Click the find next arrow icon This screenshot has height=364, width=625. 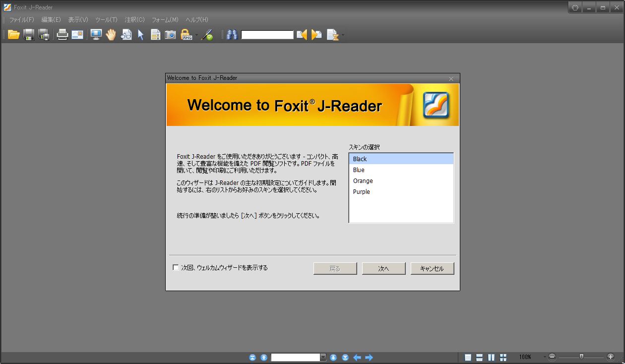(x=316, y=35)
